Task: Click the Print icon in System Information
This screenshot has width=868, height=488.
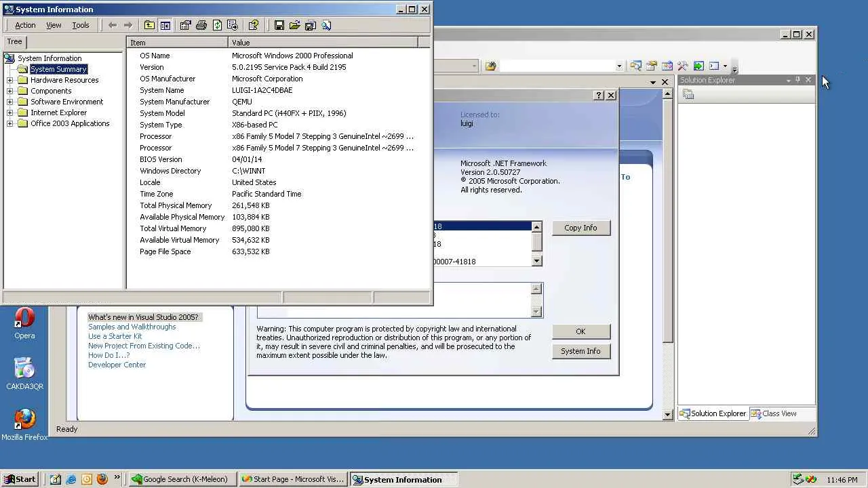Action: pos(201,25)
